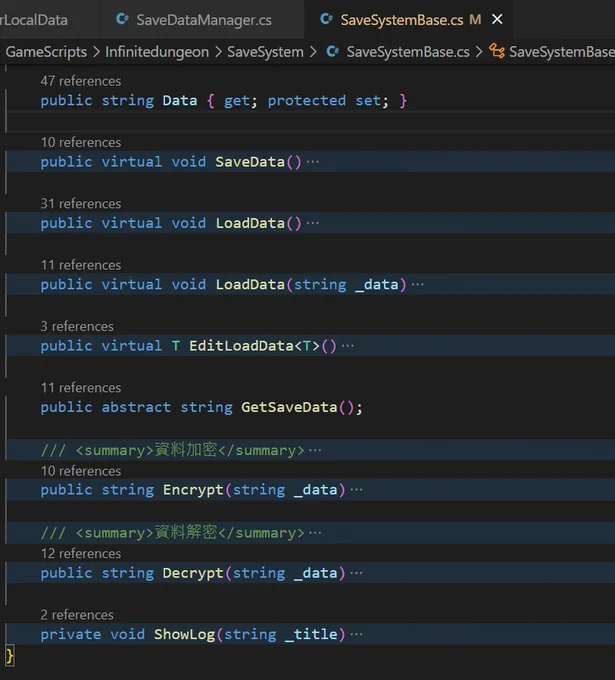Open the SaveSystemBase class breadcrumb
The height and width of the screenshot is (680, 615).
point(562,52)
